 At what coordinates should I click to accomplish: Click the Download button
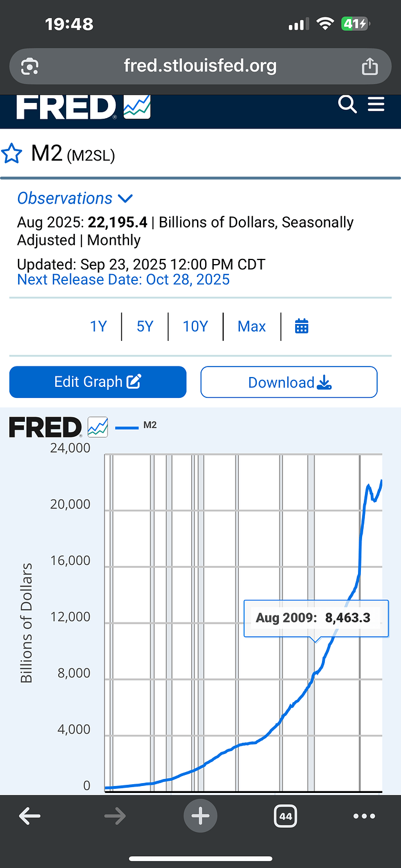(x=289, y=382)
